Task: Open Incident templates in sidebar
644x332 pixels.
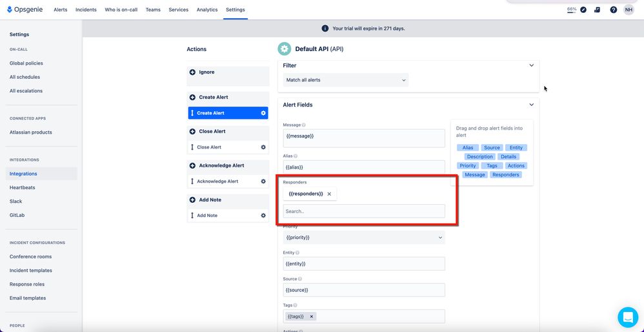Action: tap(31, 271)
